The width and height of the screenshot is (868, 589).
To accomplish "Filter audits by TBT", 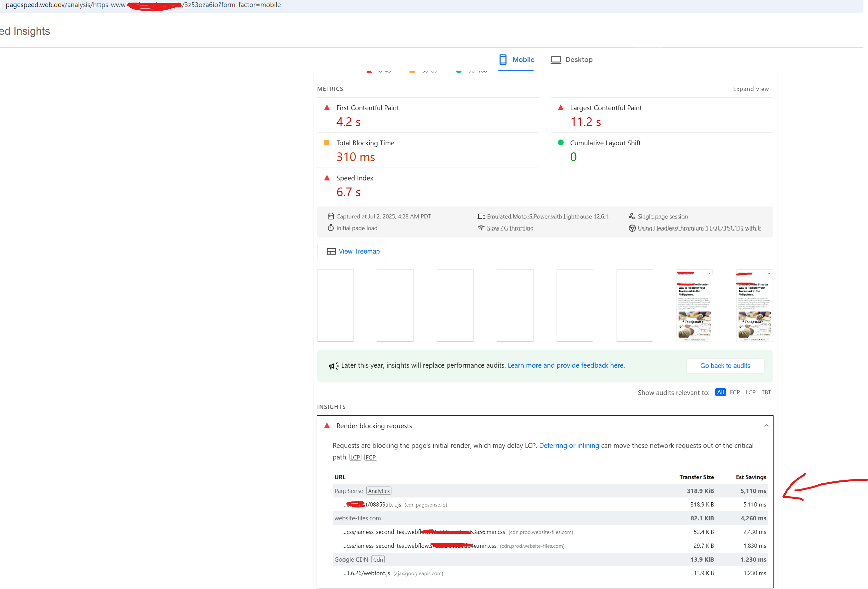I will pyautogui.click(x=766, y=392).
